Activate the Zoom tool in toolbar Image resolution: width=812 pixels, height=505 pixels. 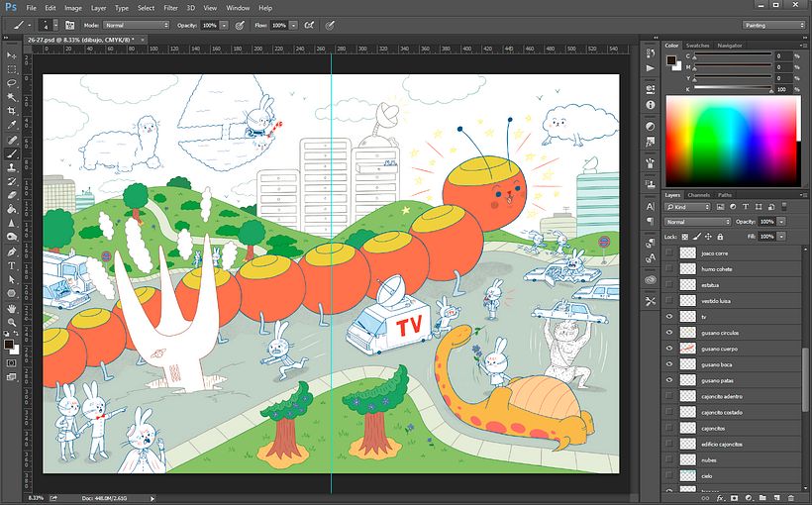(12, 322)
